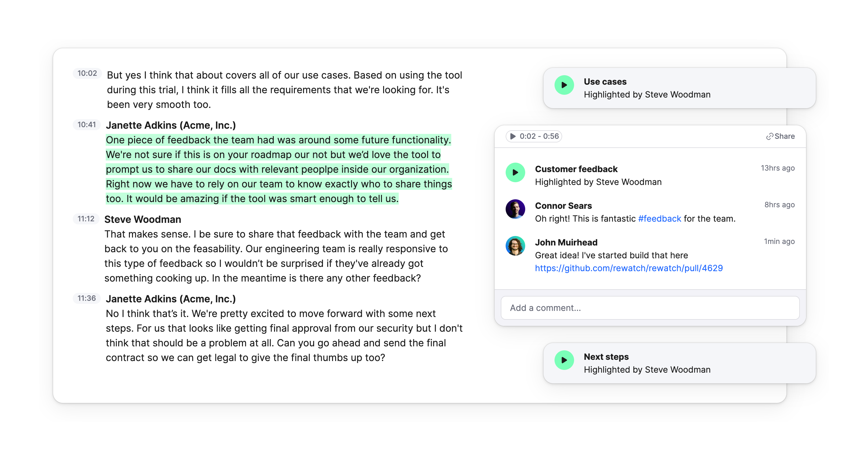
Task: Jump to the 10:41 timestamp
Action: coord(86,125)
